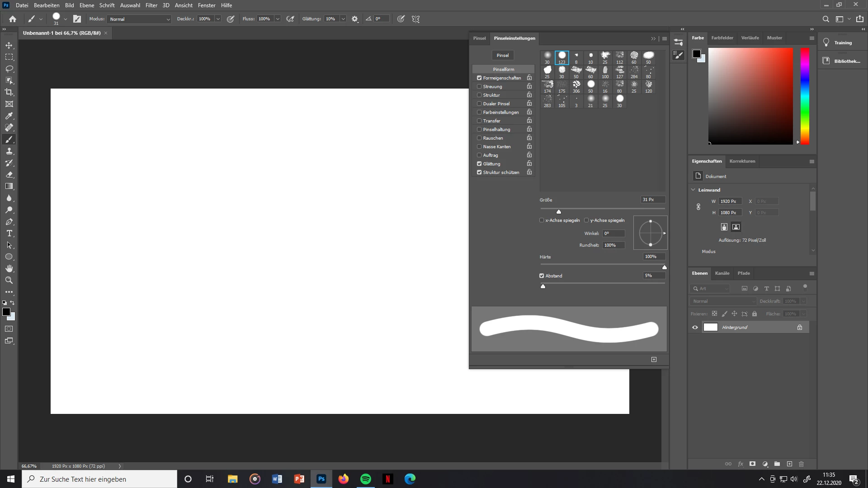Click the Pinsel button in brush settings
The image size is (868, 488).
(502, 56)
